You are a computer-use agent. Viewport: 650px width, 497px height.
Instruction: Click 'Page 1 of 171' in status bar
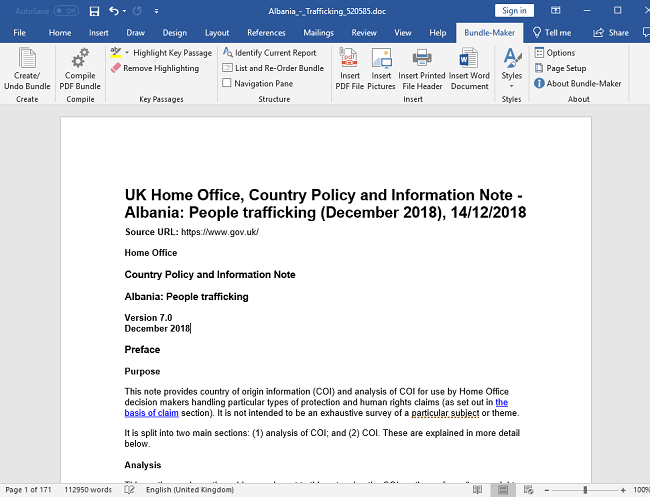28,490
